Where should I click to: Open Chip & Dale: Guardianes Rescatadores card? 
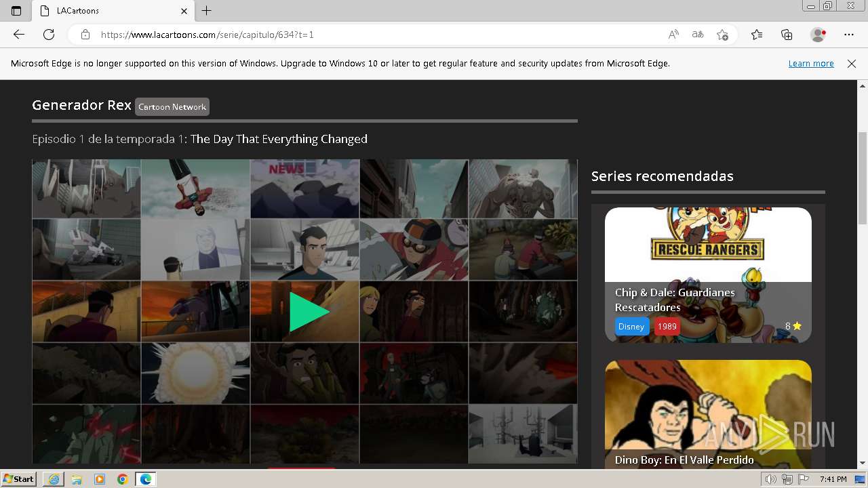coord(708,274)
